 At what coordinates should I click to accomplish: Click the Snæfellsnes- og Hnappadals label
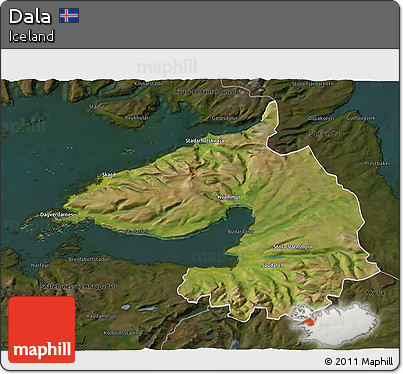[79, 286]
